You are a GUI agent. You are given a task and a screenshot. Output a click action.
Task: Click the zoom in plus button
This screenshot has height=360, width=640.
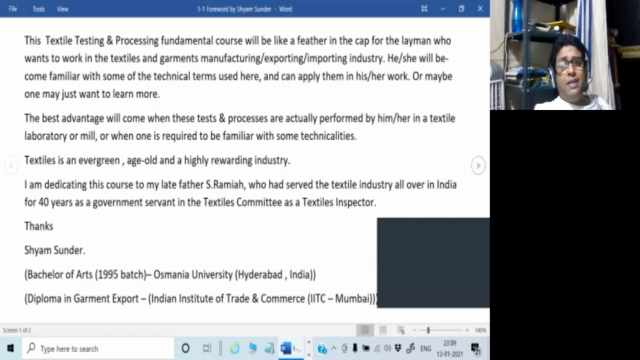[x=467, y=330]
